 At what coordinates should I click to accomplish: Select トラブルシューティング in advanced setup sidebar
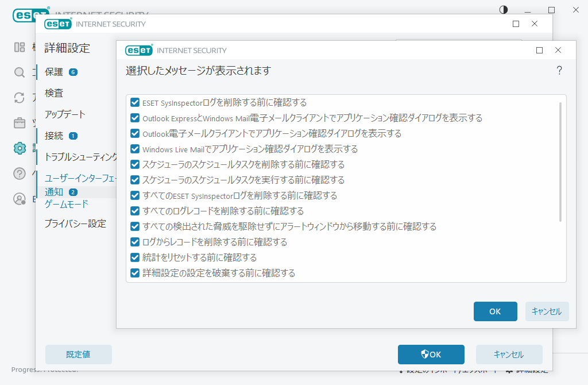80,157
